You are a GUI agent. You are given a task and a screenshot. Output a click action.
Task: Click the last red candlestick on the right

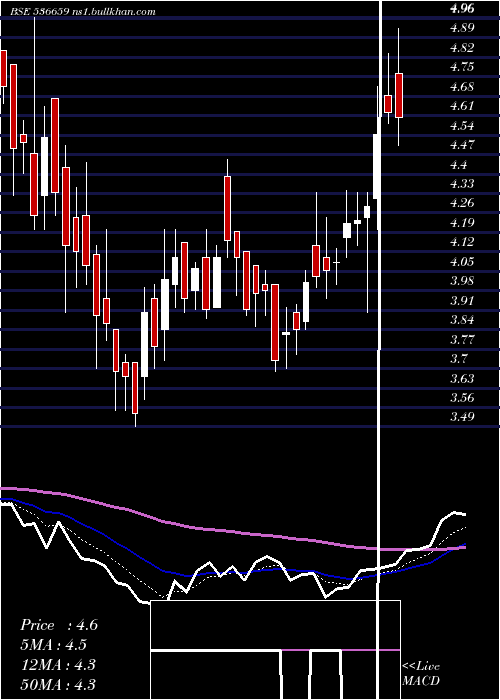[x=399, y=96]
